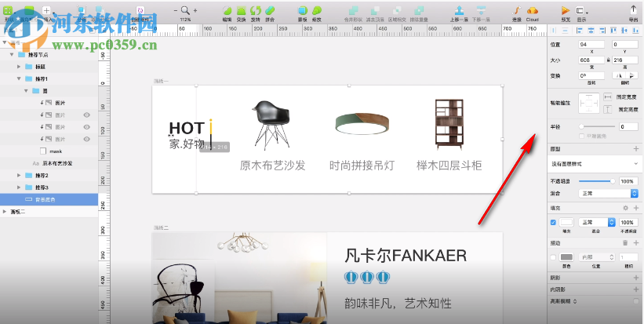644x324 pixels.
Task: Open the layer blending 正常 dropdown
Action: tap(608, 193)
